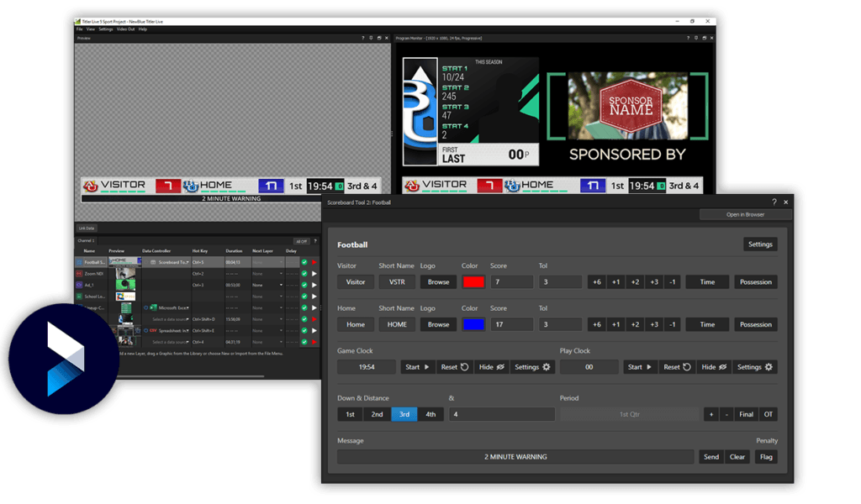Click the help question mark on Scoreboard Tool panel
The width and height of the screenshot is (861, 504).
(773, 202)
